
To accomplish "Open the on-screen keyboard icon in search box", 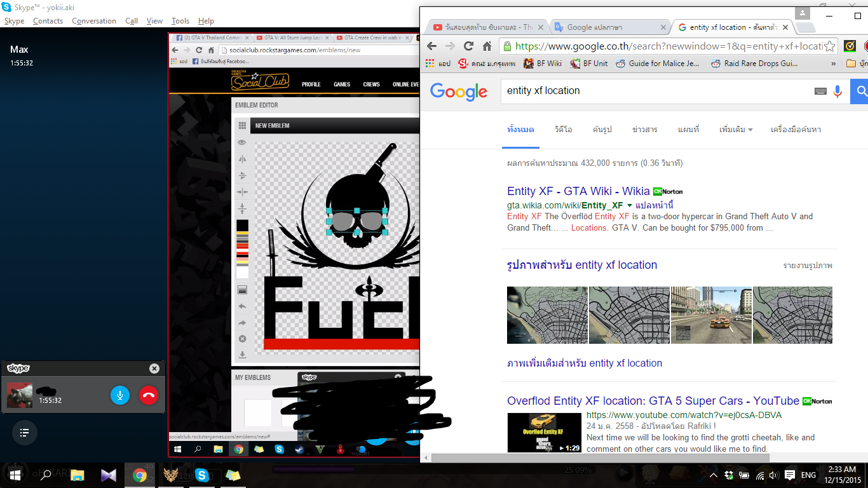I will (820, 91).
